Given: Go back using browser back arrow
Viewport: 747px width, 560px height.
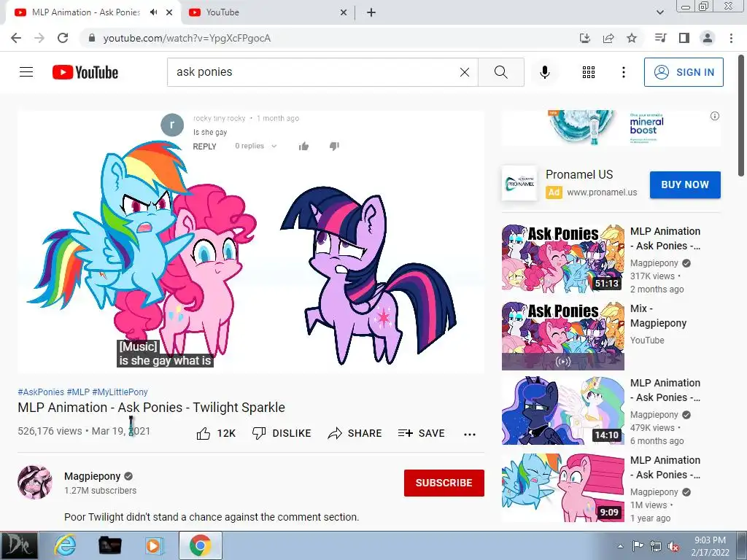Looking at the screenshot, I should click(x=16, y=38).
